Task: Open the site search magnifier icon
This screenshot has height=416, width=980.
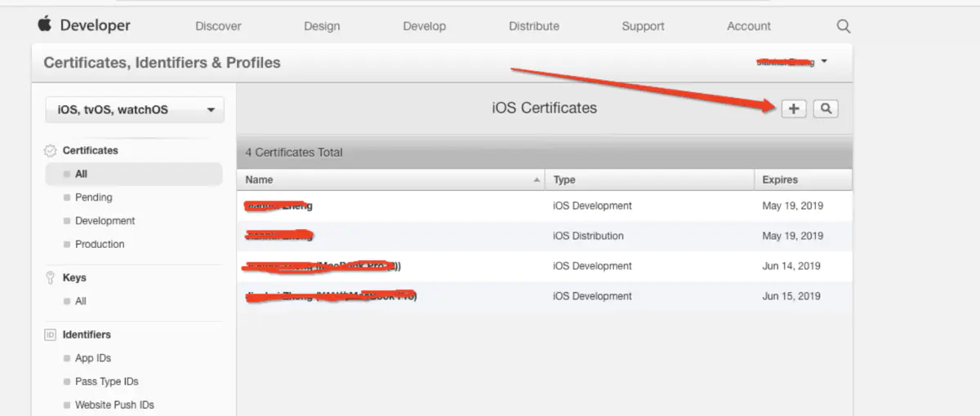Action: (x=844, y=26)
